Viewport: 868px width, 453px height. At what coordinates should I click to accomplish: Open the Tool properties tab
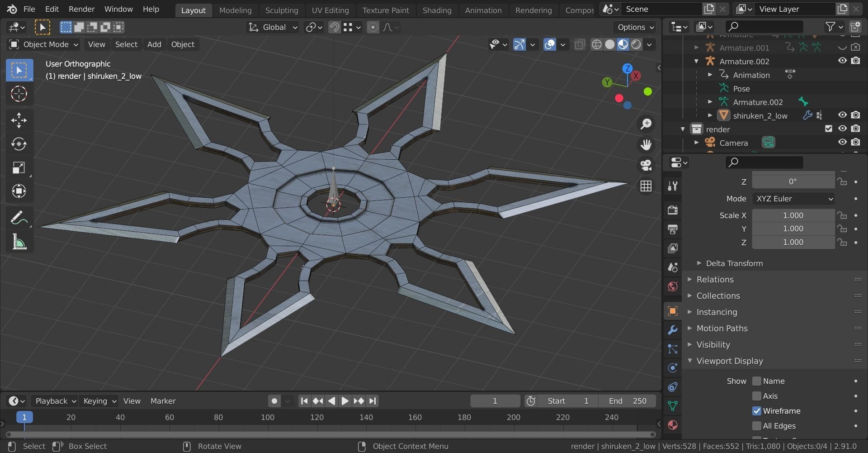pyautogui.click(x=673, y=186)
